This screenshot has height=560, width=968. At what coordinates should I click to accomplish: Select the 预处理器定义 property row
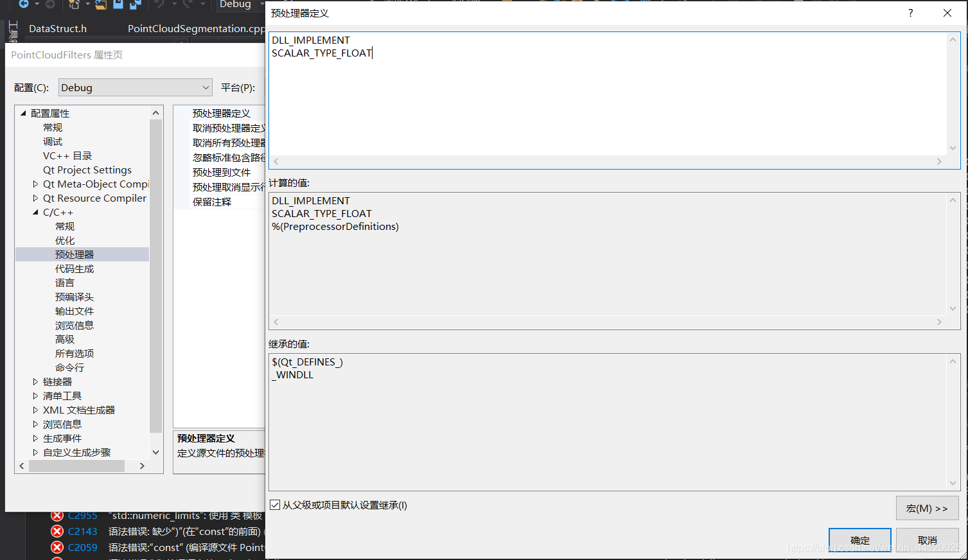pyautogui.click(x=220, y=113)
